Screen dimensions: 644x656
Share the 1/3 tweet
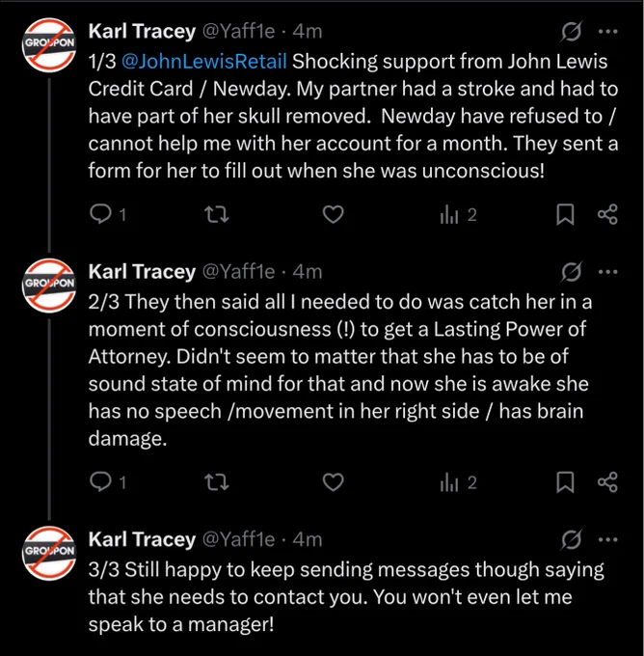click(607, 214)
